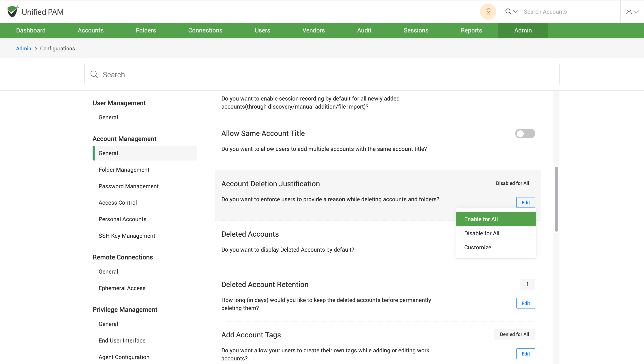Click the breadcrumb chevron after Admin
644x364 pixels.
point(36,49)
